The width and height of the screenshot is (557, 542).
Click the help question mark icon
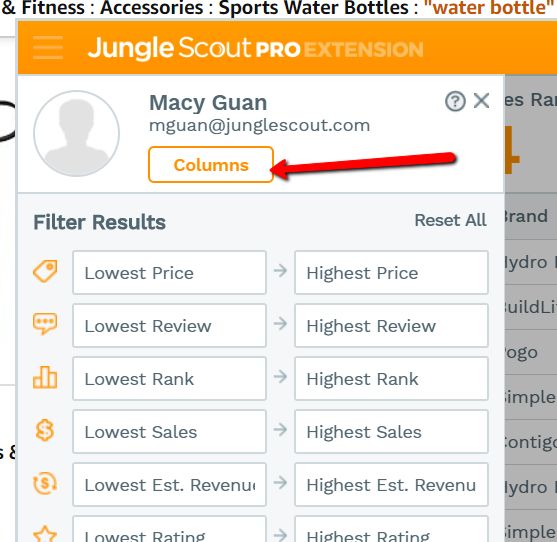(x=455, y=102)
